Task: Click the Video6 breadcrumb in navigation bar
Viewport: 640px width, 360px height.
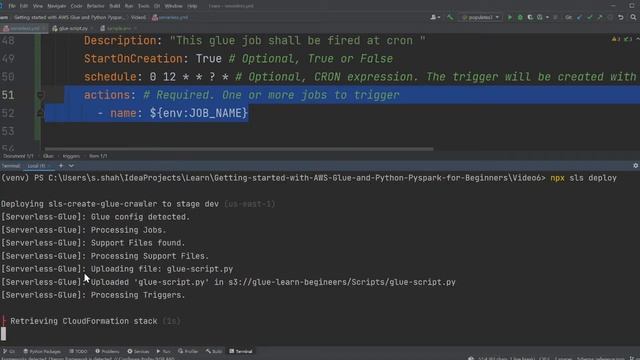Action: point(138,18)
